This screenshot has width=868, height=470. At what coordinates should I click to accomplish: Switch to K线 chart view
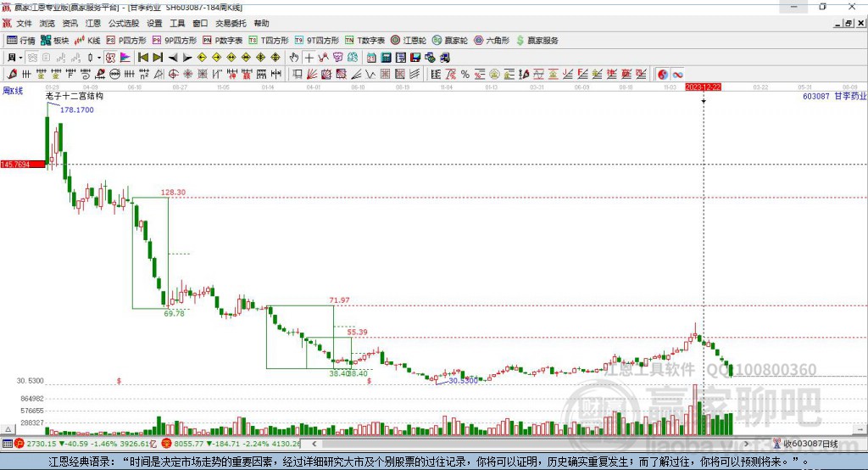coord(87,41)
